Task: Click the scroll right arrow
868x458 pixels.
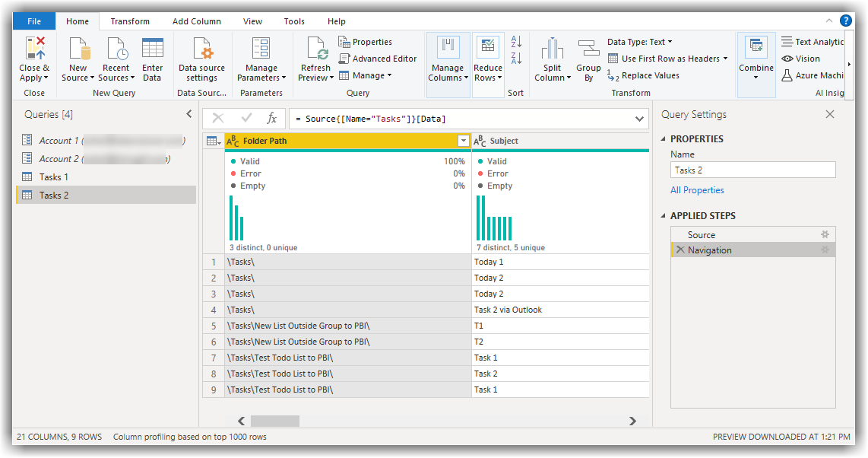Action: pos(632,421)
